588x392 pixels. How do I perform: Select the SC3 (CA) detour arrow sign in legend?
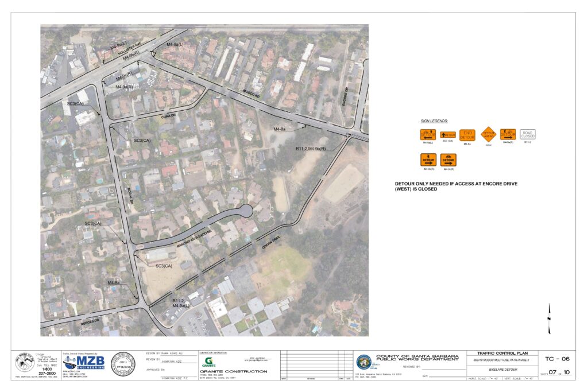[x=448, y=135]
